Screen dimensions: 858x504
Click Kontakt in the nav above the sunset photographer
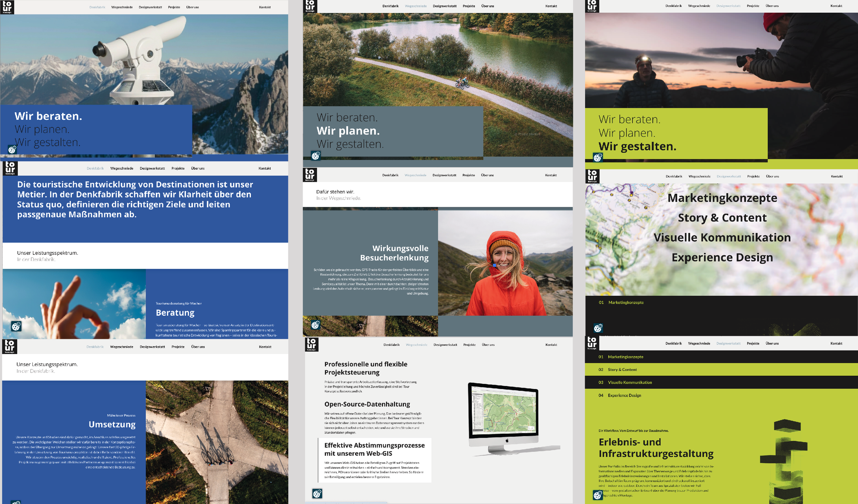836,6
